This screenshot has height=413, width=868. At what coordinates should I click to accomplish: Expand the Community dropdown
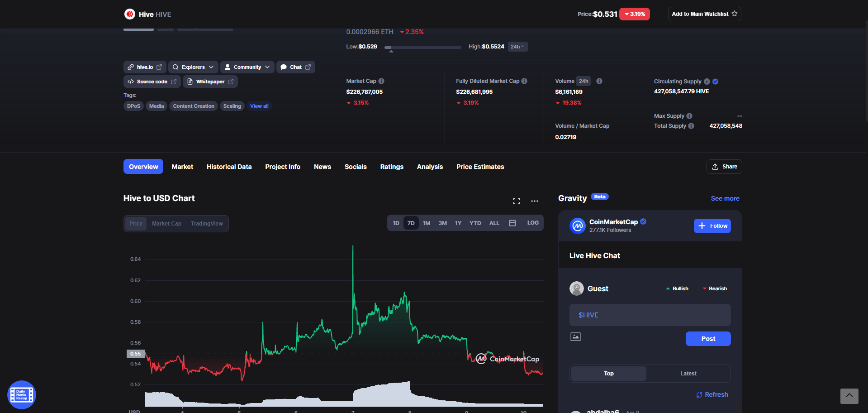247,67
